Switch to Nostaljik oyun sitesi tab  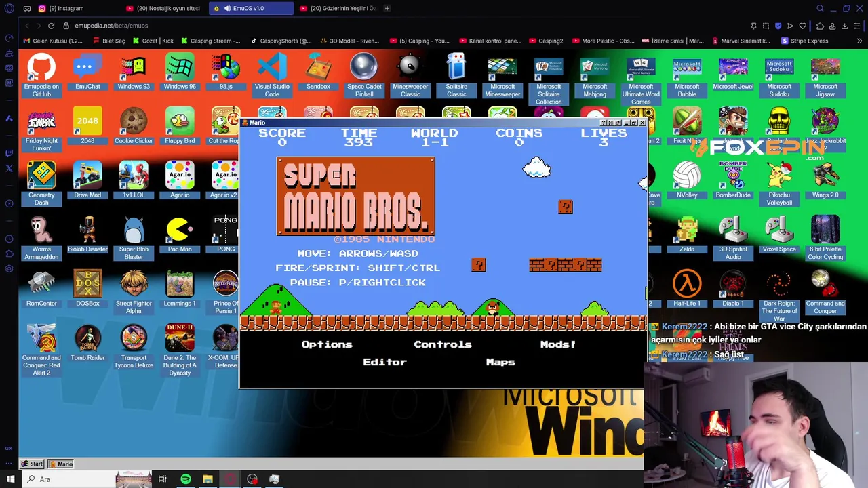tap(163, 8)
